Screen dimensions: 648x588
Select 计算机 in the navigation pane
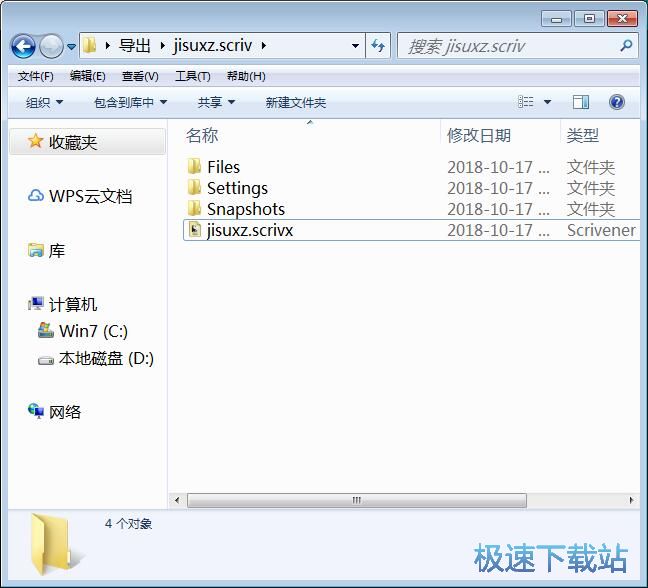click(x=73, y=305)
